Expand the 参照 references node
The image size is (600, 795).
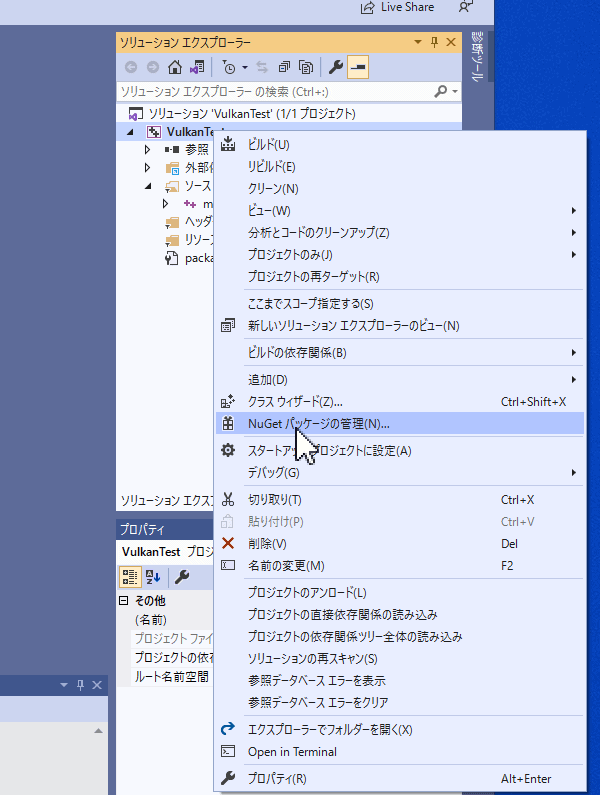(x=147, y=150)
